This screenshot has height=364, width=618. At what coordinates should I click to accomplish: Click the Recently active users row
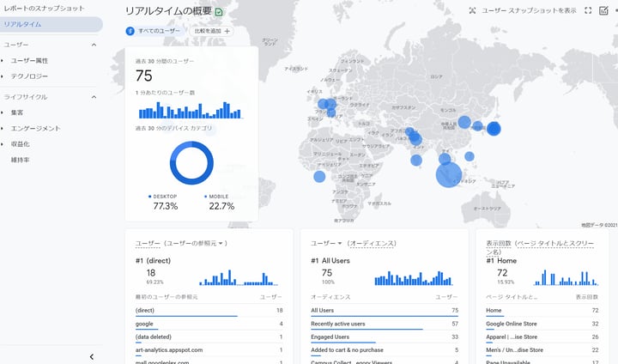point(385,325)
